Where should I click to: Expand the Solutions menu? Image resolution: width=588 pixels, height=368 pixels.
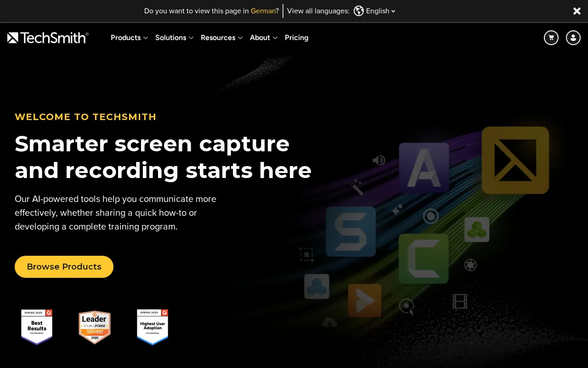[x=174, y=38]
